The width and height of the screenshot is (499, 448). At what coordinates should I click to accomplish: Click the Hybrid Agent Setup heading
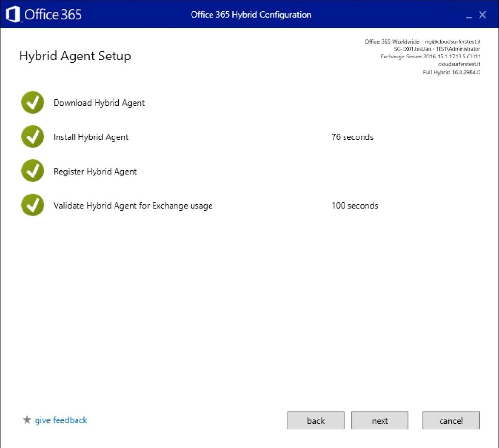pos(75,56)
